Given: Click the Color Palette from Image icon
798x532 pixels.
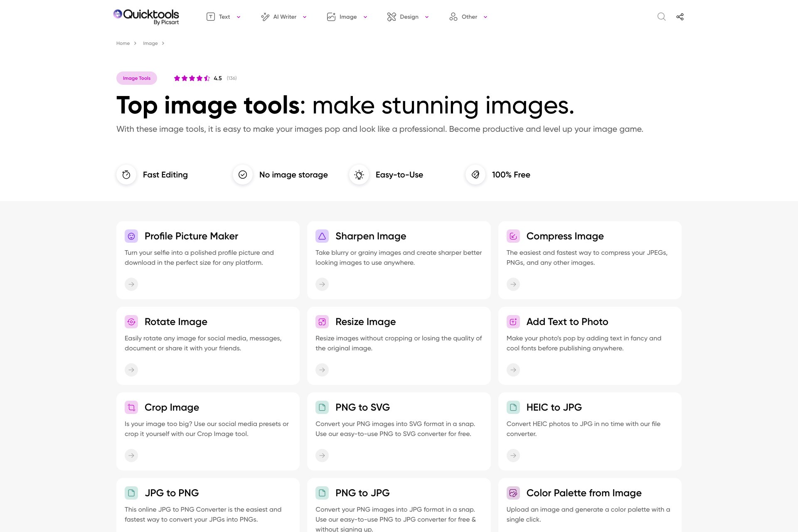Looking at the screenshot, I should (513, 493).
